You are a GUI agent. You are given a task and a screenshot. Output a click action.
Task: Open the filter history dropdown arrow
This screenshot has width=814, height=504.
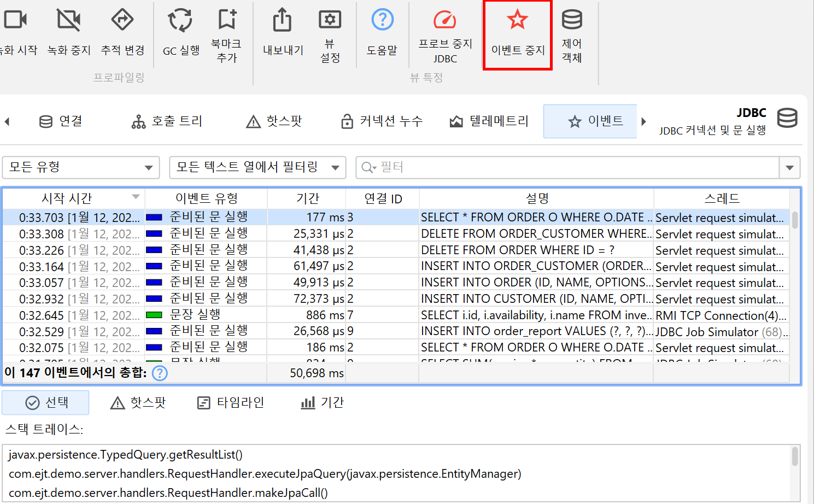pos(789,168)
